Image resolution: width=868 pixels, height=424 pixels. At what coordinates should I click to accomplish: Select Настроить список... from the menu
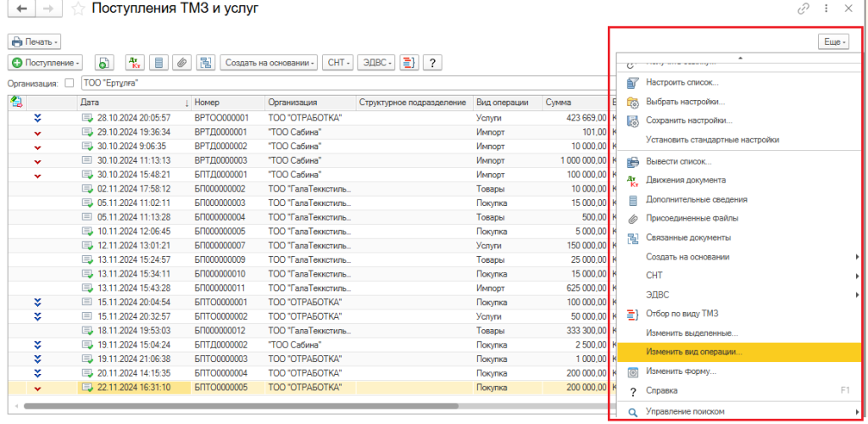click(682, 82)
